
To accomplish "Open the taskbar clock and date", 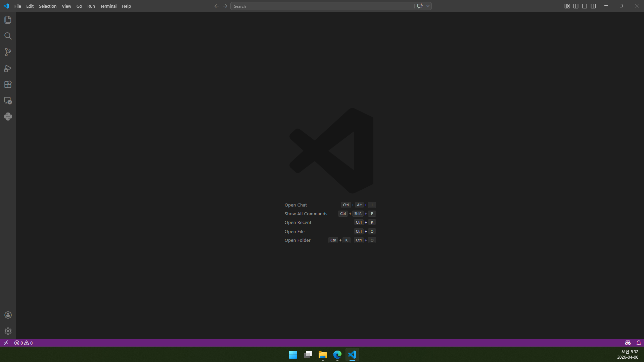I will click(628, 354).
